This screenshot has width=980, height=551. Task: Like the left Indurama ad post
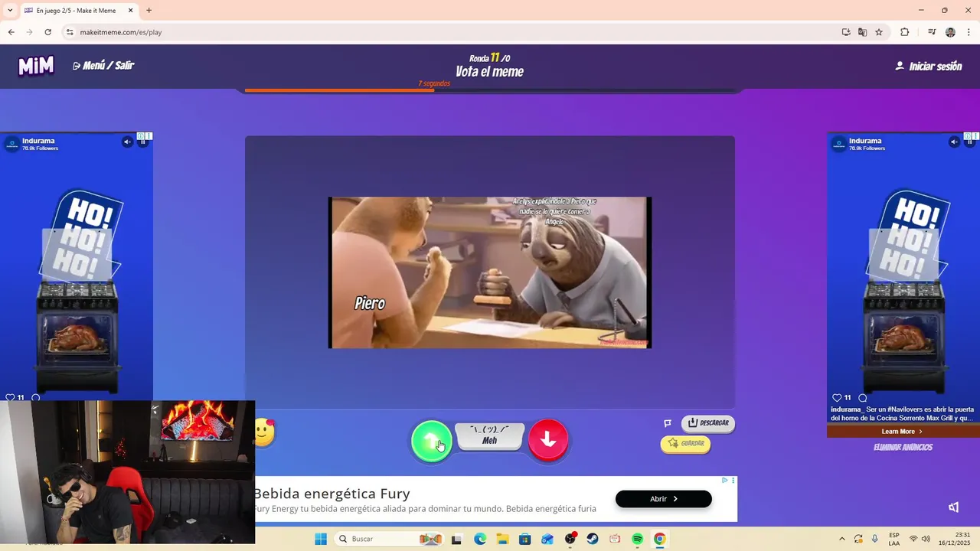(10, 398)
